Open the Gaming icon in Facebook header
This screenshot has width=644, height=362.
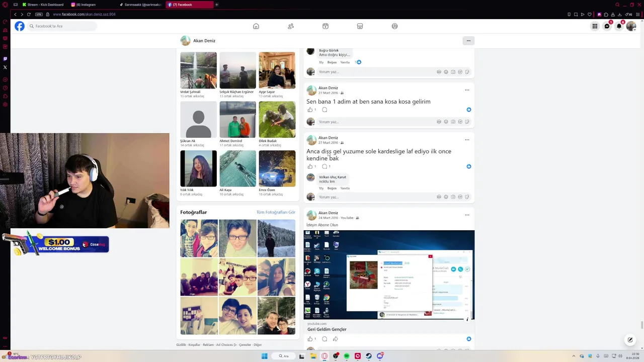point(394,26)
